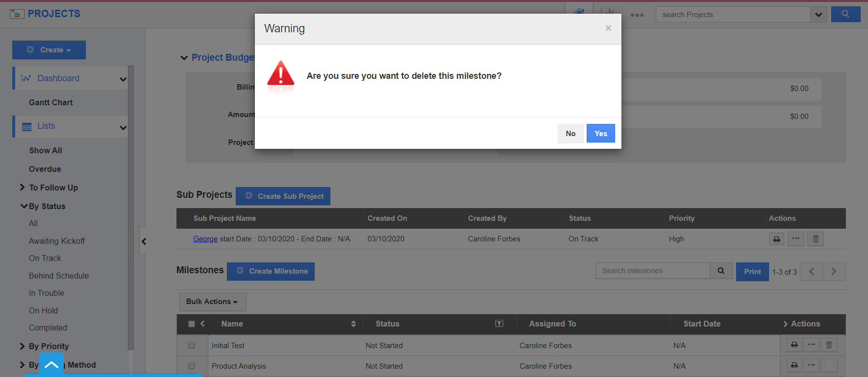Click the Create Sub Project button

(283, 196)
